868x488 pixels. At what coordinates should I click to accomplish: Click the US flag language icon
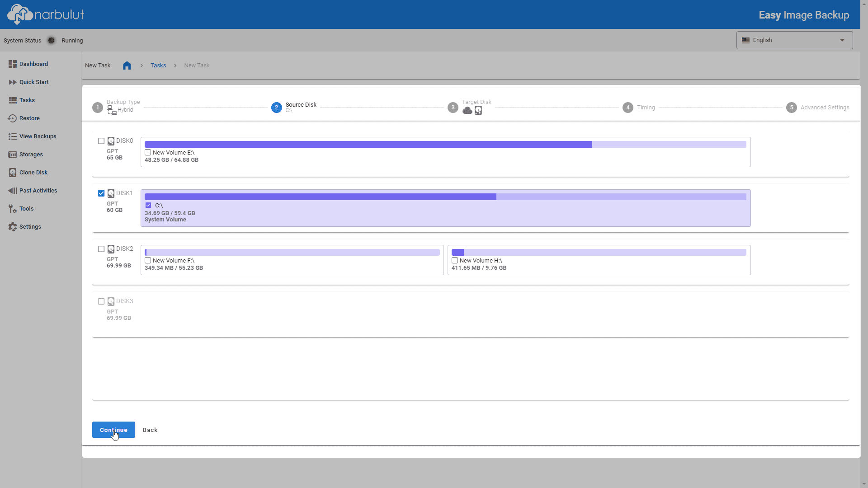(x=746, y=40)
